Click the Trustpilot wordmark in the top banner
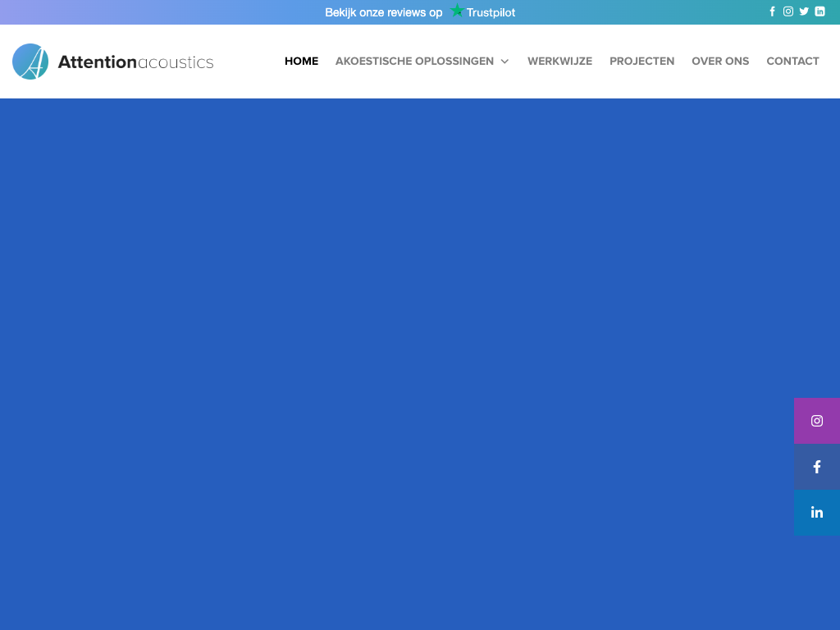The height and width of the screenshot is (630, 840). coord(491,12)
